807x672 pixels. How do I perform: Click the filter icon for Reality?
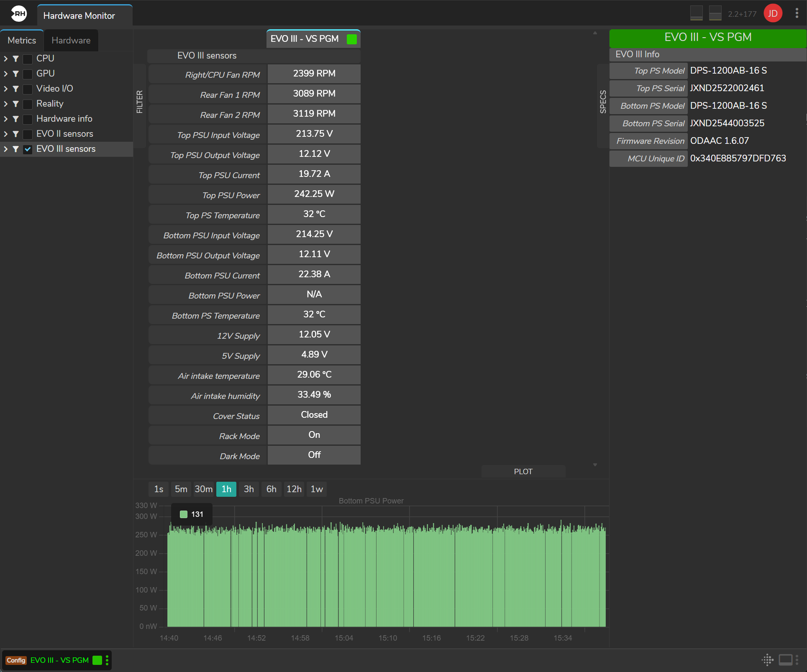pos(16,104)
